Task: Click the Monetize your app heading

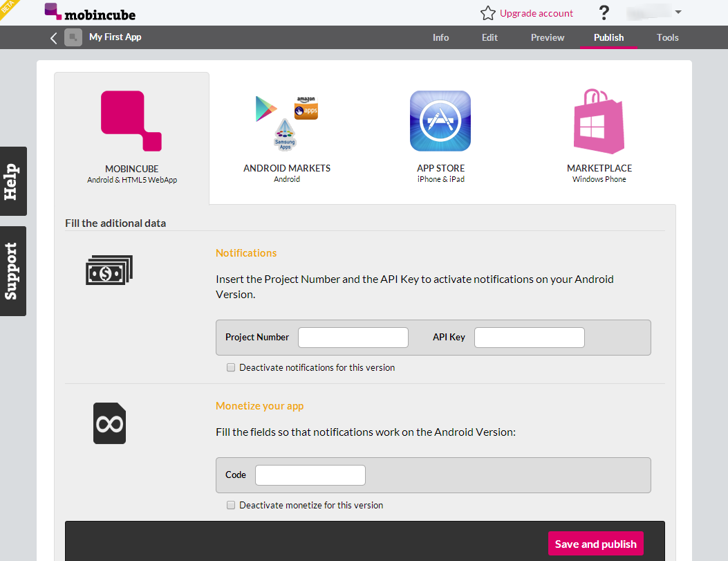Action: 259,406
